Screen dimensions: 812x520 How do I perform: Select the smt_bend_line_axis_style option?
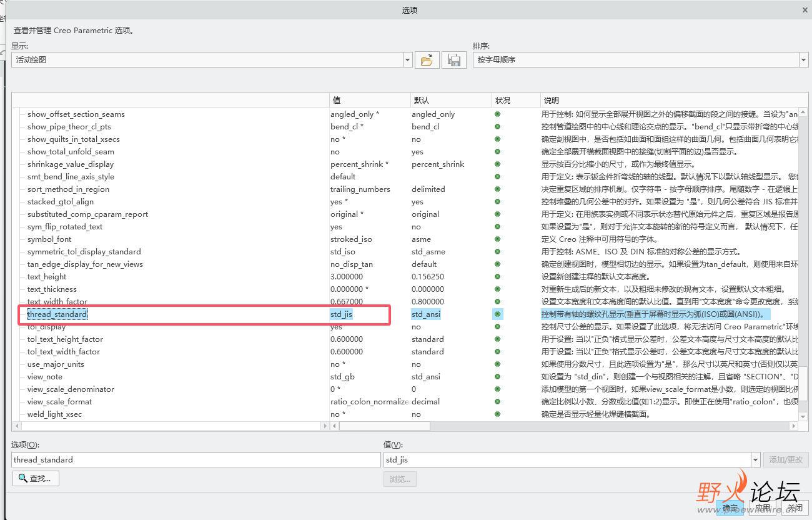tap(71, 177)
